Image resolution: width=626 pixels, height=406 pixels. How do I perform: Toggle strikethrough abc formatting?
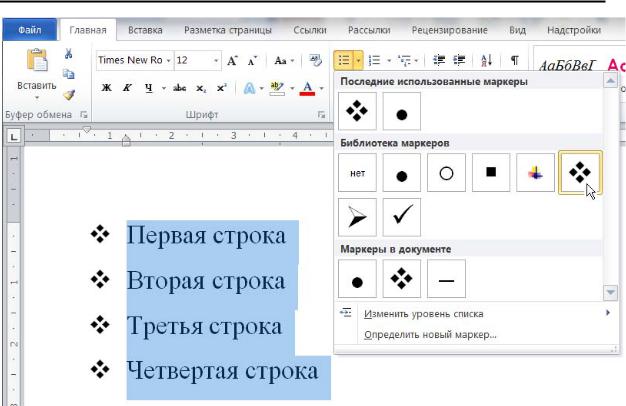[179, 88]
